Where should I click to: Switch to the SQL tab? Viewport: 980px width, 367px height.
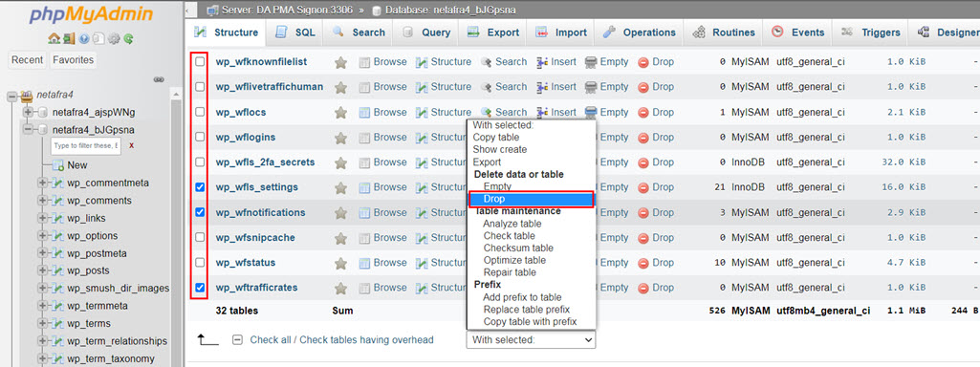[295, 32]
